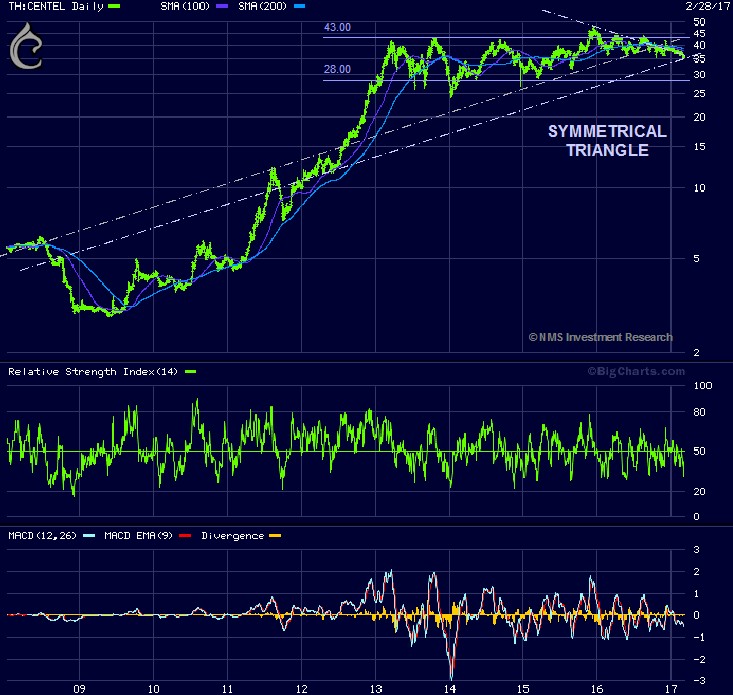Click the MACD EMA(9) legend label

point(138,536)
